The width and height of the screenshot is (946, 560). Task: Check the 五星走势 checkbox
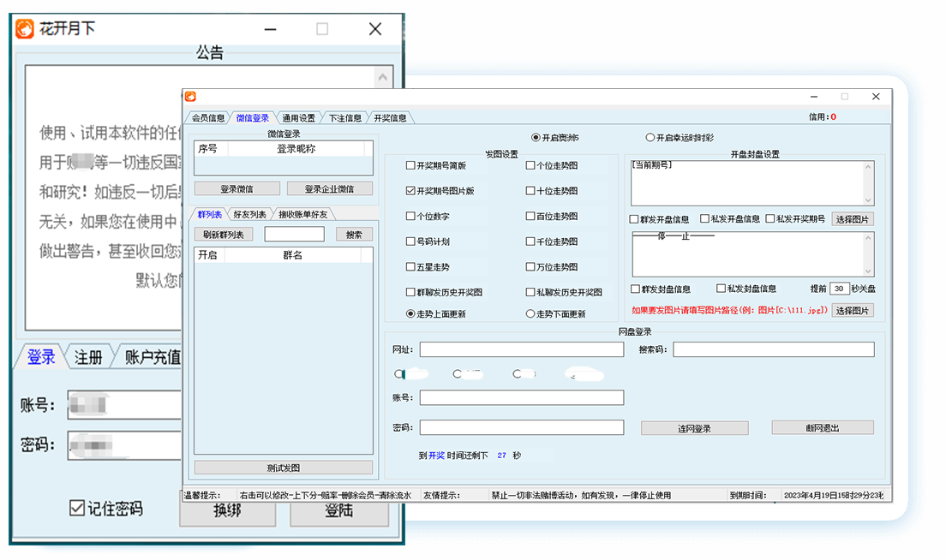point(409,267)
